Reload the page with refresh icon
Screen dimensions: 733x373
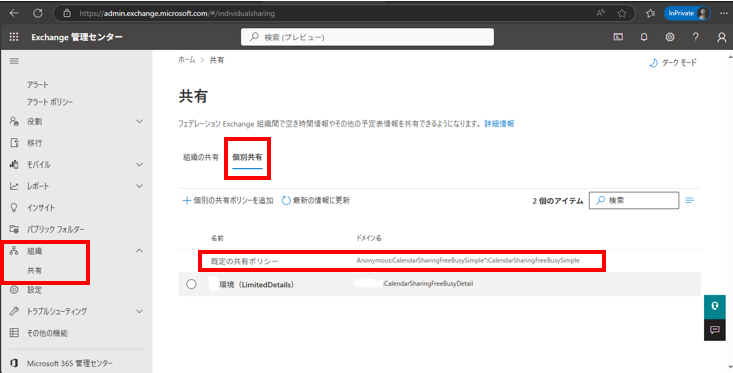coord(38,13)
